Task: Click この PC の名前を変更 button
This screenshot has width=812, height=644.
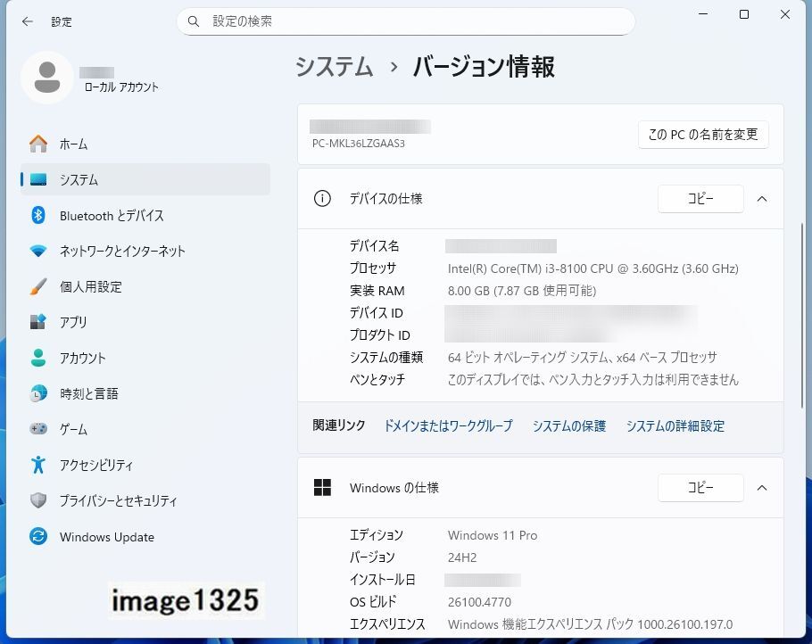Action: [x=703, y=135]
